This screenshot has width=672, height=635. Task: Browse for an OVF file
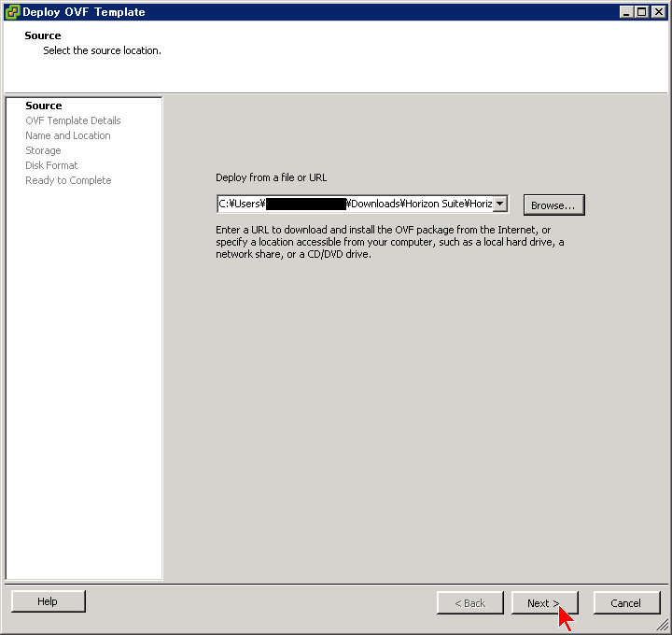553,205
